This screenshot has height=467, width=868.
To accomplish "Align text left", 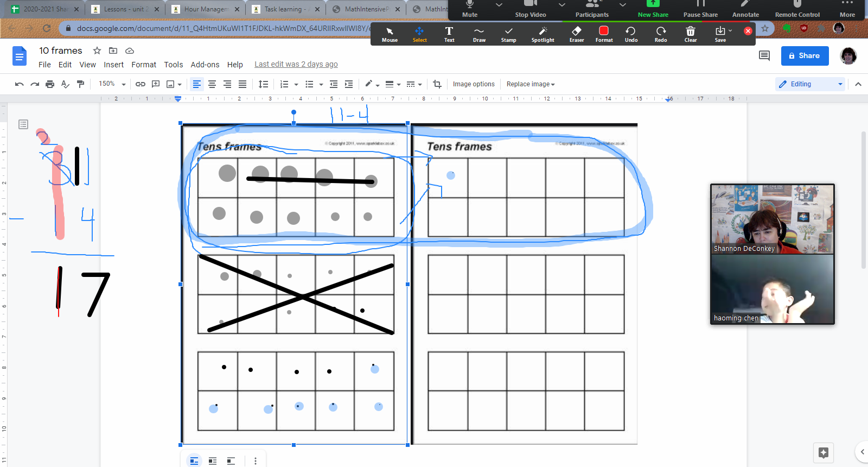I will point(196,84).
